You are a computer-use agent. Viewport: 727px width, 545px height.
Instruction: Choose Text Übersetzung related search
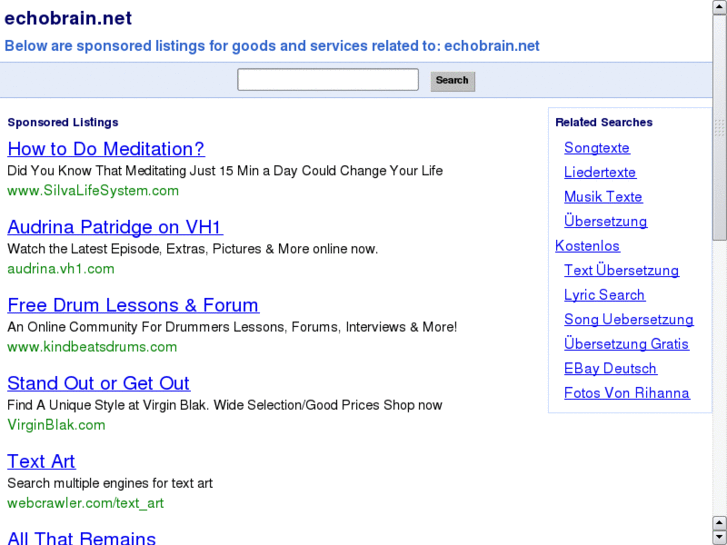(x=621, y=270)
